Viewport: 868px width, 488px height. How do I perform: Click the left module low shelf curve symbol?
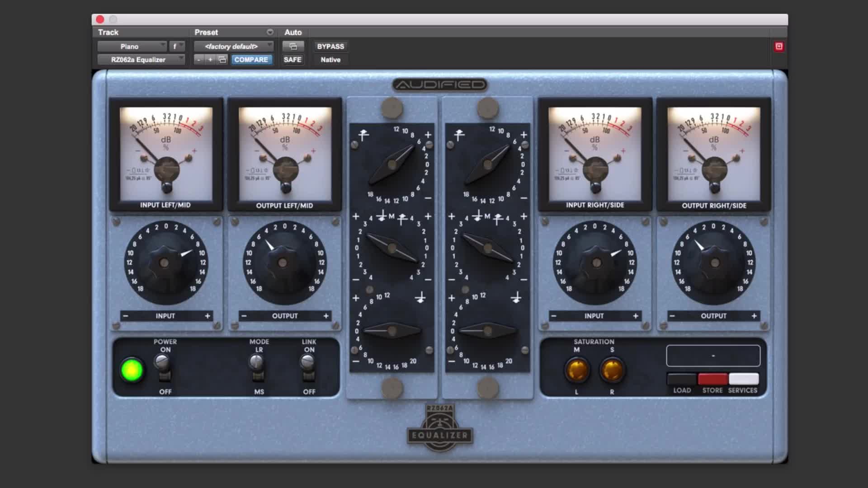(420, 297)
